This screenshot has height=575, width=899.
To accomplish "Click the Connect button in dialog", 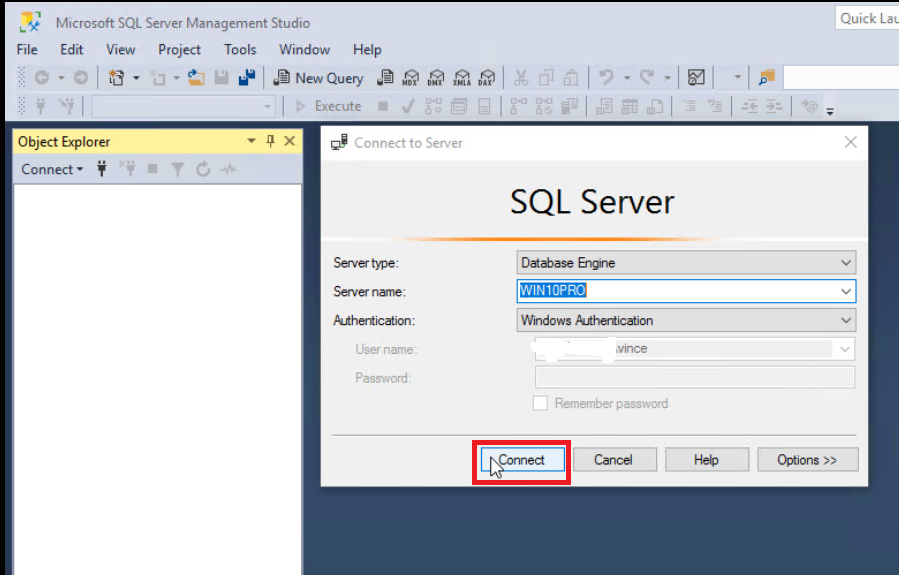I will pyautogui.click(x=522, y=460).
